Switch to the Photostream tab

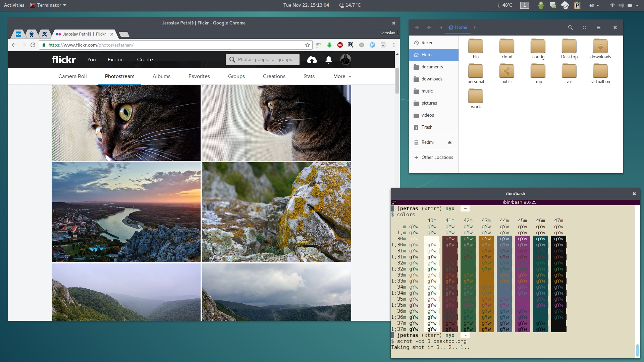pyautogui.click(x=119, y=76)
